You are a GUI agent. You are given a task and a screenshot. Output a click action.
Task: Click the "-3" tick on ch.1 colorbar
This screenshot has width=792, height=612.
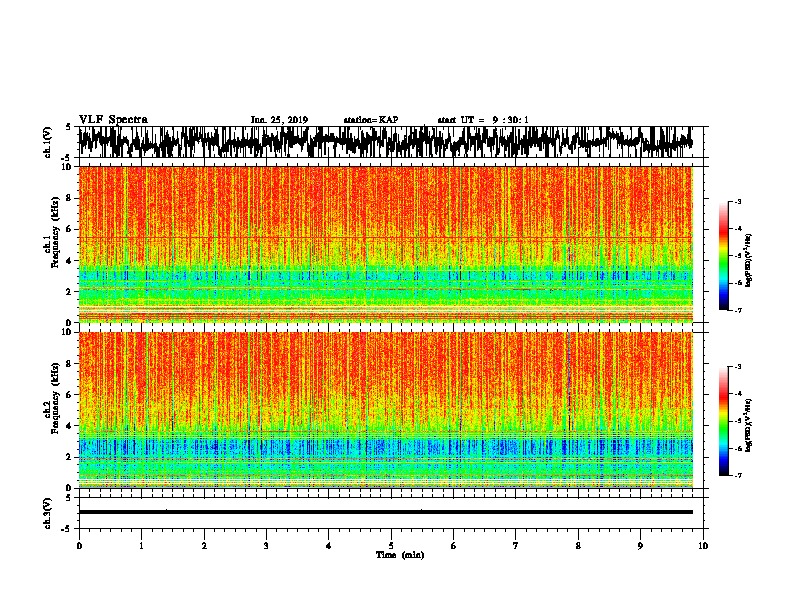point(738,202)
